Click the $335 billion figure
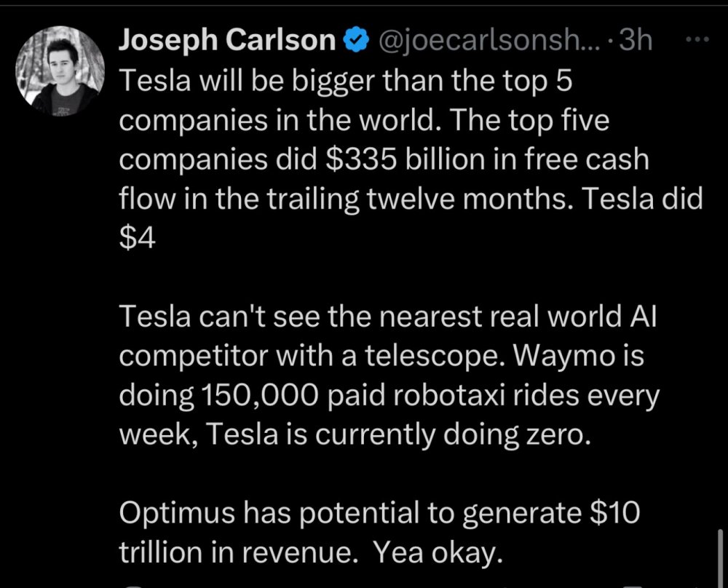The image size is (728, 588). coord(400,160)
